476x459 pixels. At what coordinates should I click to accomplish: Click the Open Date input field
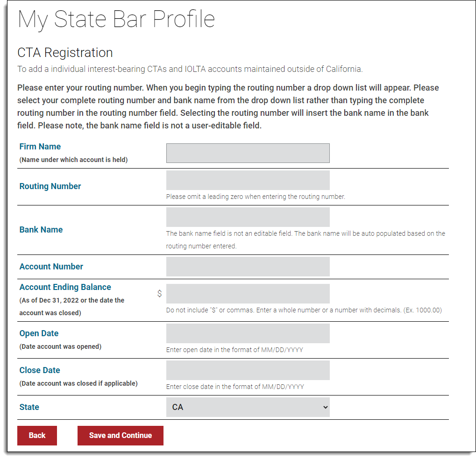click(248, 333)
